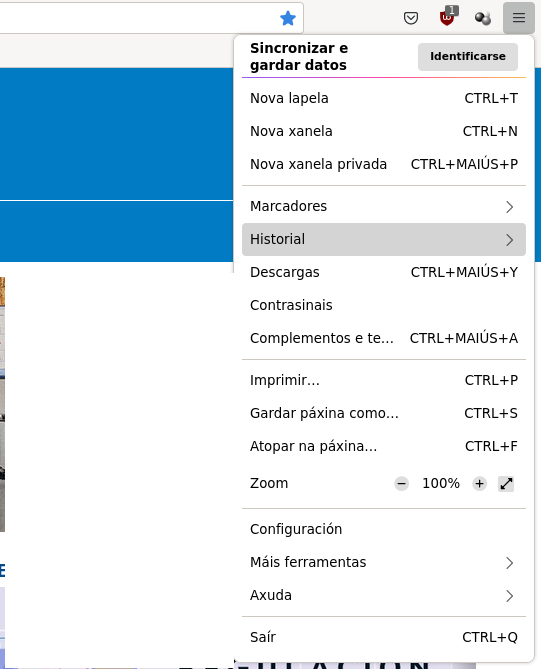This screenshot has width=541, height=669.
Task: Choose Gardar páxina como… option
Action: [384, 413]
